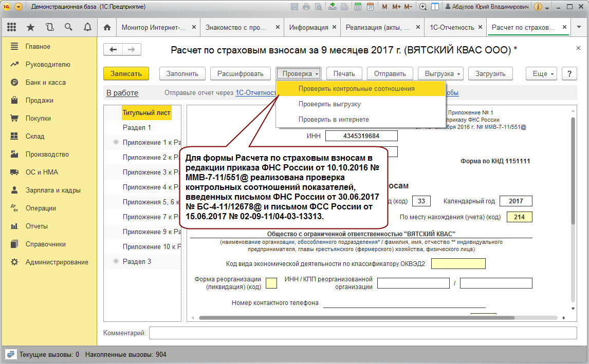Image resolution: width=589 pixels, height=364 pixels.
Task: Click the zoom magnifier icon in title bar
Action: [423, 7]
